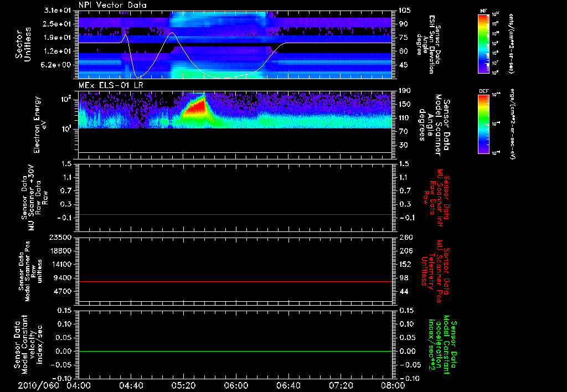Viewport: 567px width, 392px height.
Task: Click the red 'MU Scanner Inh Raw Data' label
Action: [x=436, y=198]
